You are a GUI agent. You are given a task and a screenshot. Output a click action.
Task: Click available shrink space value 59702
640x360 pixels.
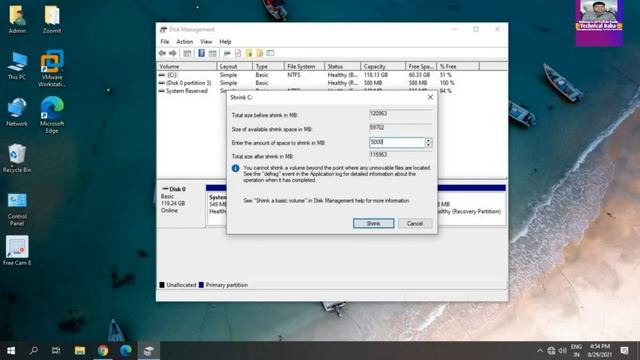400,128
